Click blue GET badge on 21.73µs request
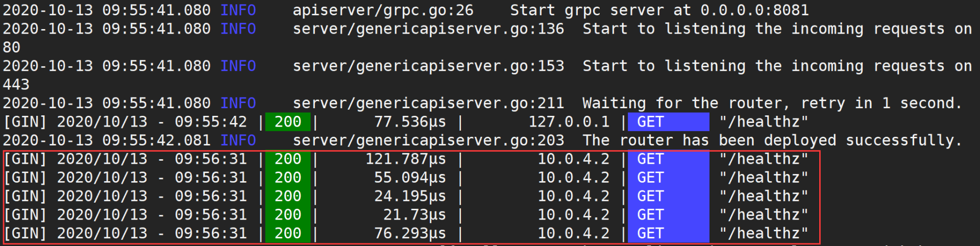This screenshot has width=980, height=246. [668, 215]
